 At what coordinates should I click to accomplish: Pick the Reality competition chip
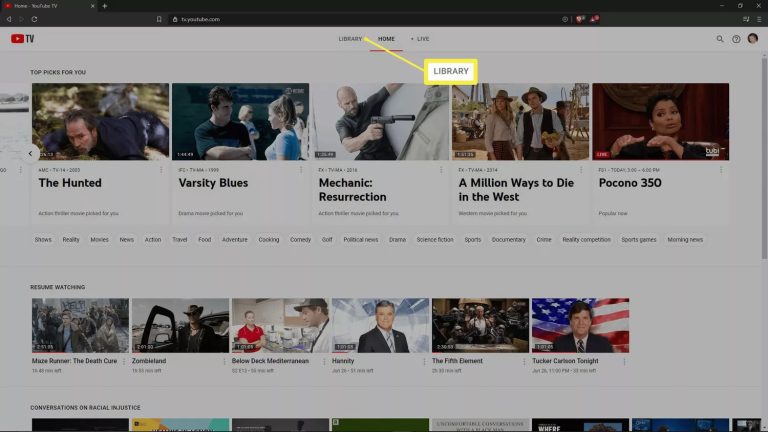coord(586,240)
